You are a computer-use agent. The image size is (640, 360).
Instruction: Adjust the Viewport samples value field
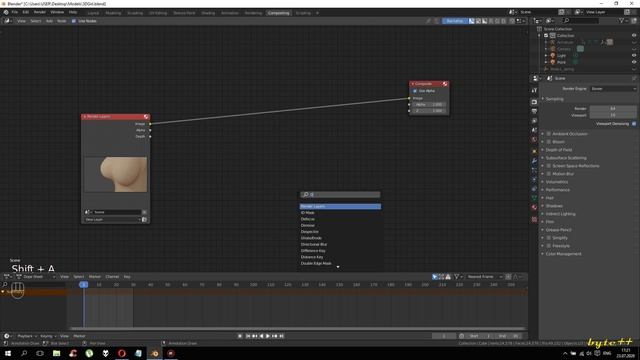pos(613,115)
